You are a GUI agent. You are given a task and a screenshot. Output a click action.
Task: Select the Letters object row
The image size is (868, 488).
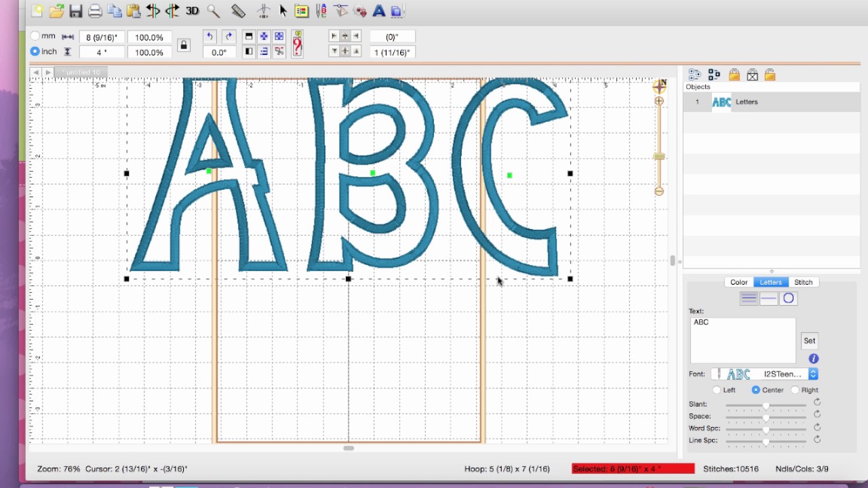pos(772,102)
